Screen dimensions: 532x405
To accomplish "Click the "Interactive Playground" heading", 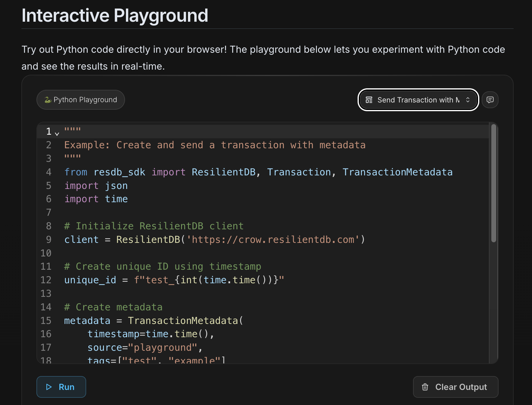I will (x=115, y=15).
